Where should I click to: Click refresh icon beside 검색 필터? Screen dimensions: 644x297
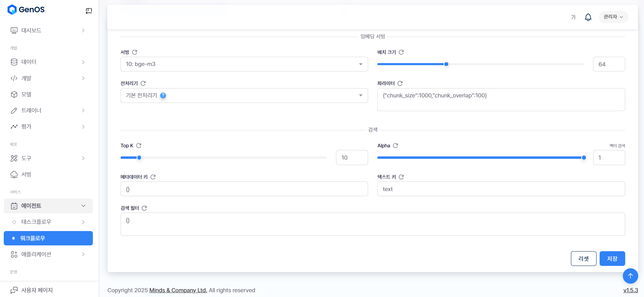tap(144, 208)
